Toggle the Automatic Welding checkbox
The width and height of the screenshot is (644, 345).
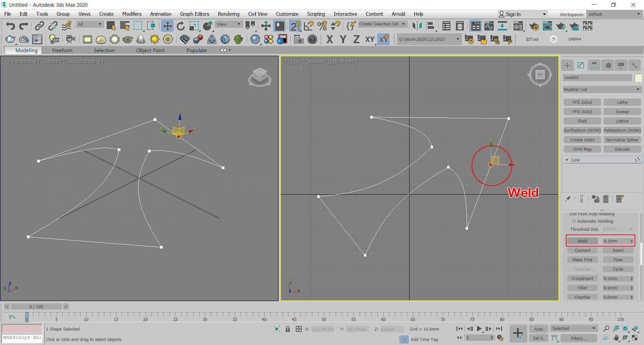[574, 221]
